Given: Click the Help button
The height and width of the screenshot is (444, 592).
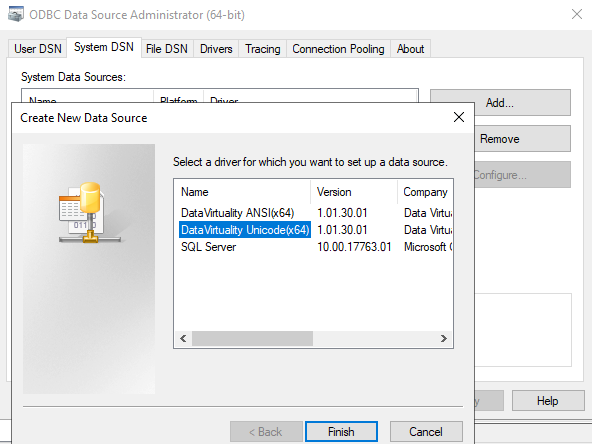Looking at the screenshot, I should 548,401.
